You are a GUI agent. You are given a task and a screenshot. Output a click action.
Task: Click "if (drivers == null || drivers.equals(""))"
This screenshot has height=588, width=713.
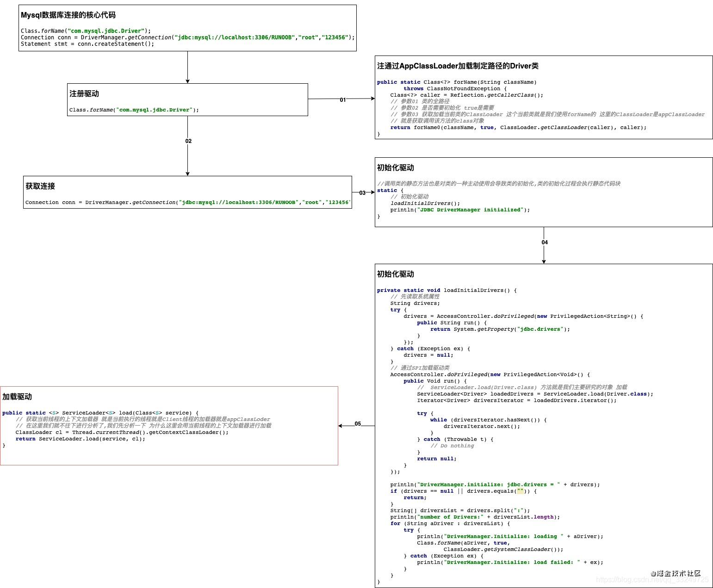click(464, 491)
